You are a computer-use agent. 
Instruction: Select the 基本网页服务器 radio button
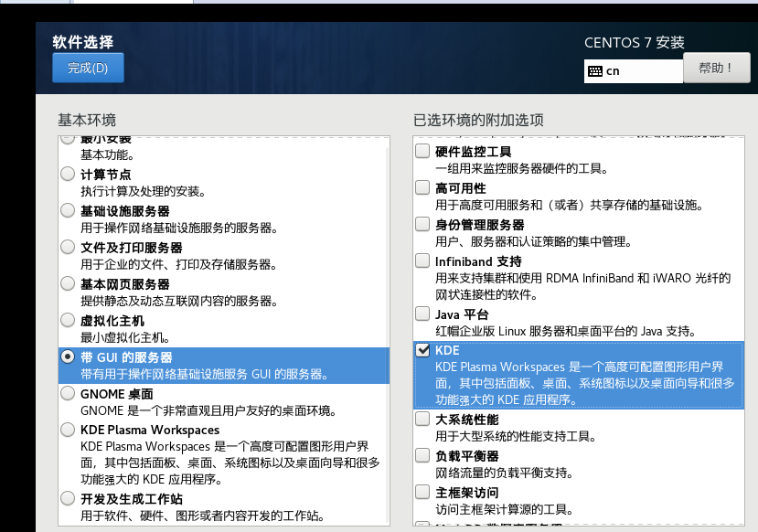pyautogui.click(x=68, y=283)
